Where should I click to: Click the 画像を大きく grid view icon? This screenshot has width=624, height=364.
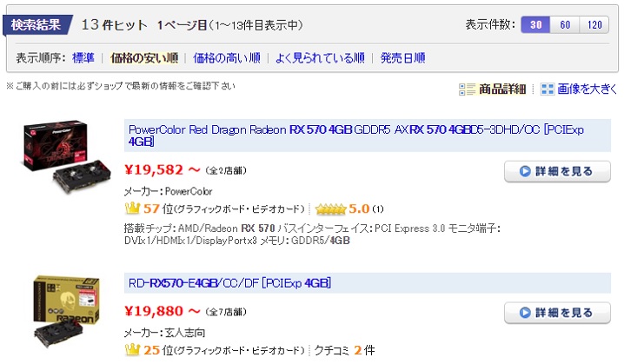click(548, 89)
